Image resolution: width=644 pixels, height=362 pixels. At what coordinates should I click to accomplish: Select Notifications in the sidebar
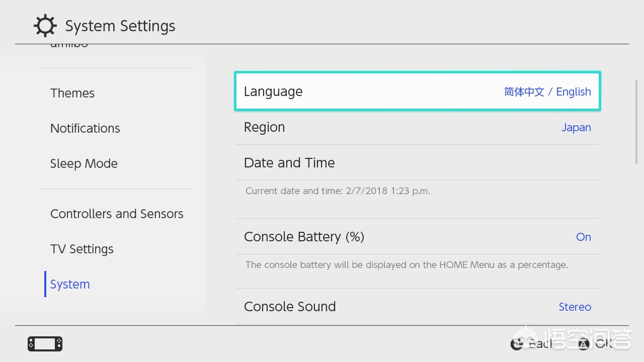click(x=85, y=128)
